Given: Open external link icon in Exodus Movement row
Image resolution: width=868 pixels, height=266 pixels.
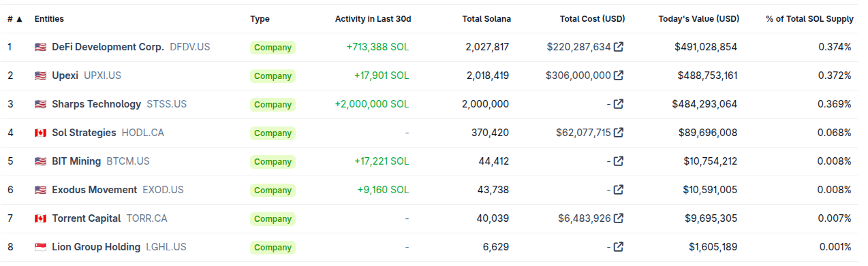Looking at the screenshot, I should point(619,190).
